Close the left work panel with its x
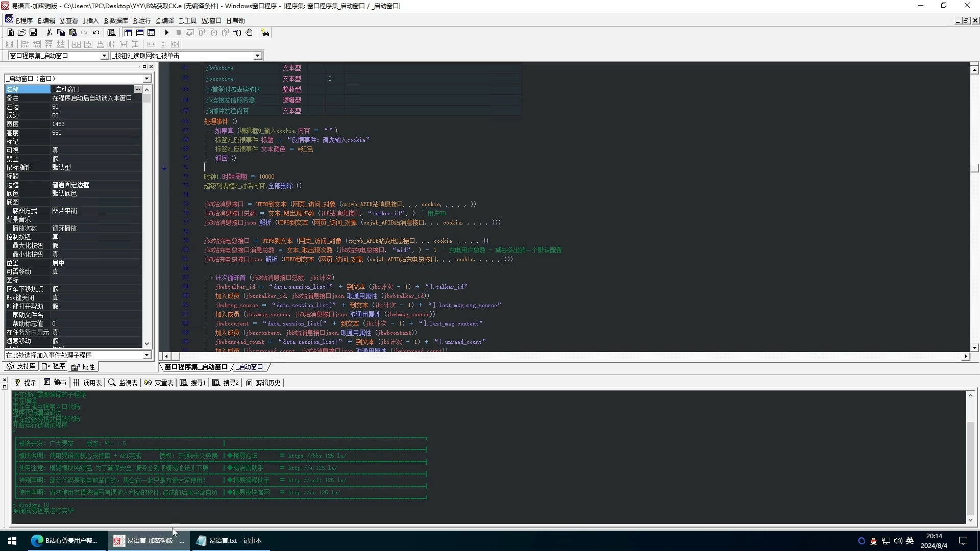Viewport: 980px width, 551px height. click(x=151, y=66)
